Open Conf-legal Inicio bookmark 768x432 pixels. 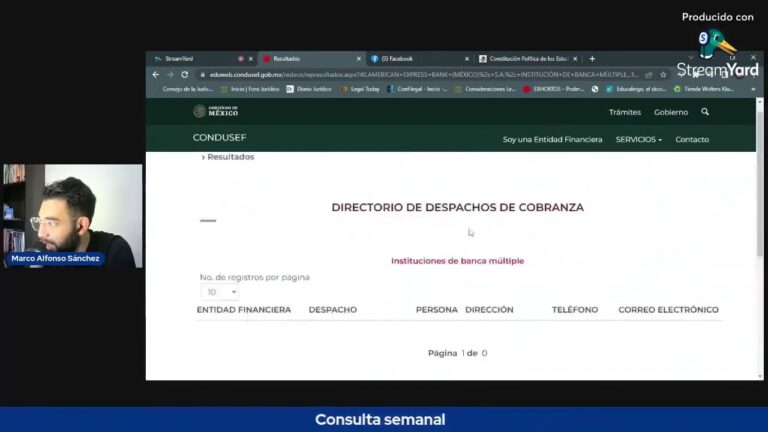click(x=417, y=89)
